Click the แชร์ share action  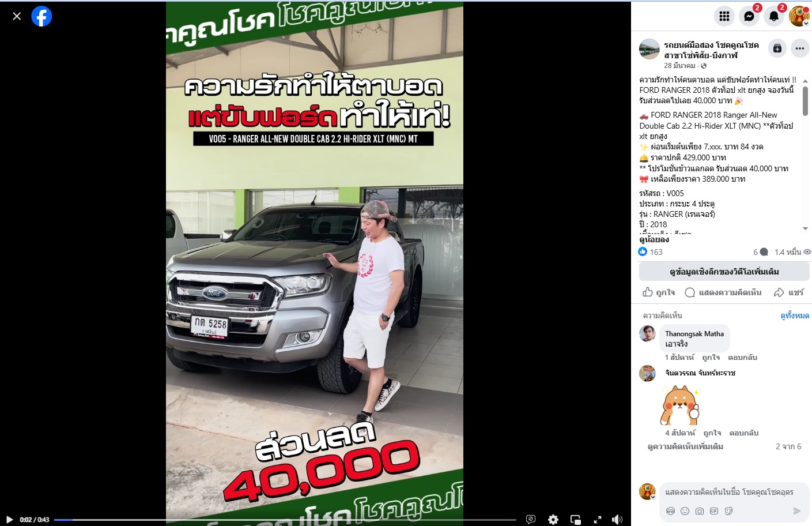(x=788, y=292)
